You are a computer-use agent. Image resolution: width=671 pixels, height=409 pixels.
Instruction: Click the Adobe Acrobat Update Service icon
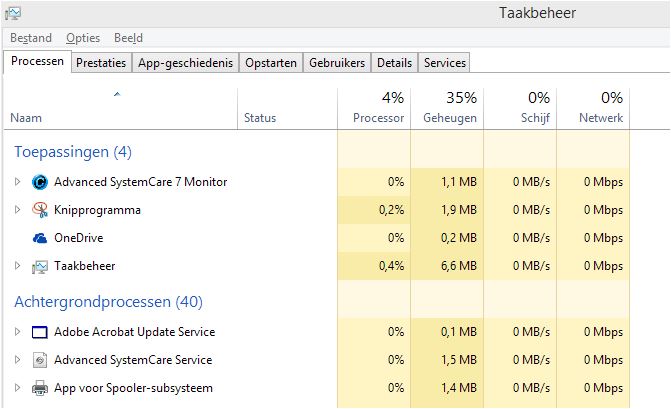coord(40,332)
